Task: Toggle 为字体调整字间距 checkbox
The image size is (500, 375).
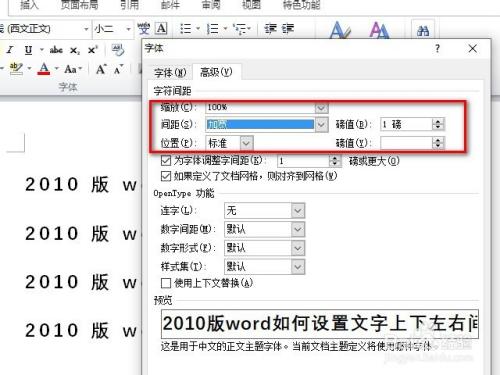Action: click(166, 161)
